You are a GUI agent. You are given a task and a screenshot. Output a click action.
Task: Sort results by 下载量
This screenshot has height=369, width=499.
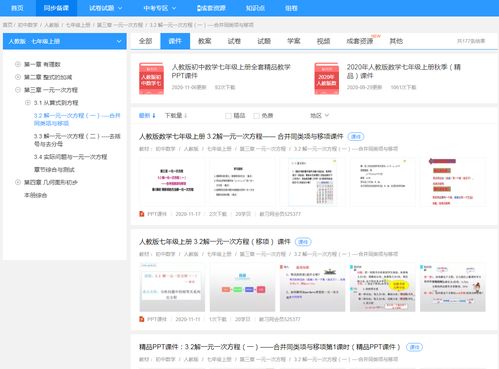click(176, 116)
